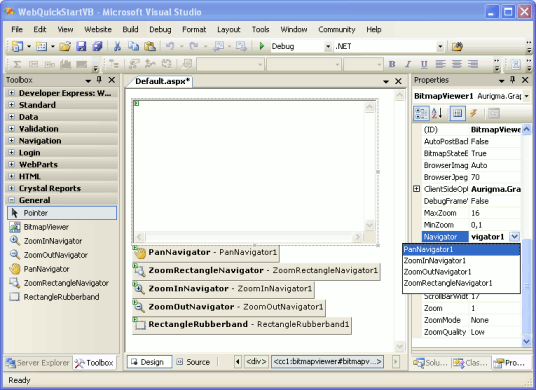Expand the Developer Express toolbox group
The width and height of the screenshot is (536, 390).
pyautogui.click(x=12, y=93)
